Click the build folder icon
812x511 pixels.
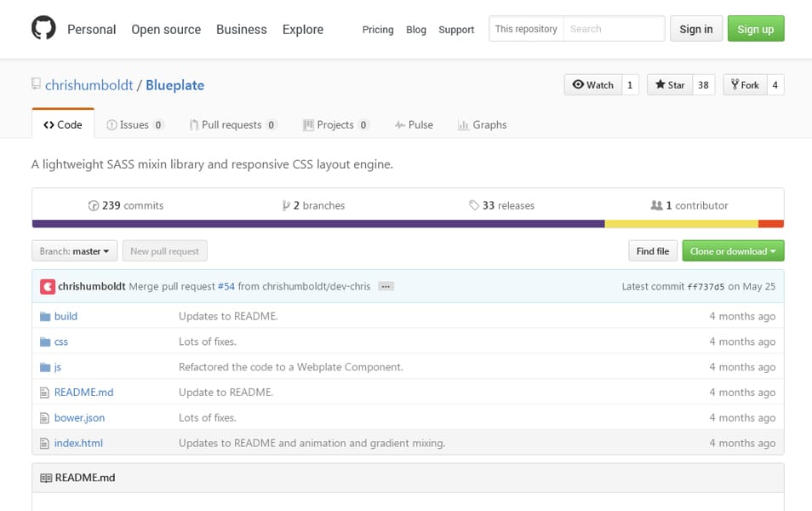45,317
